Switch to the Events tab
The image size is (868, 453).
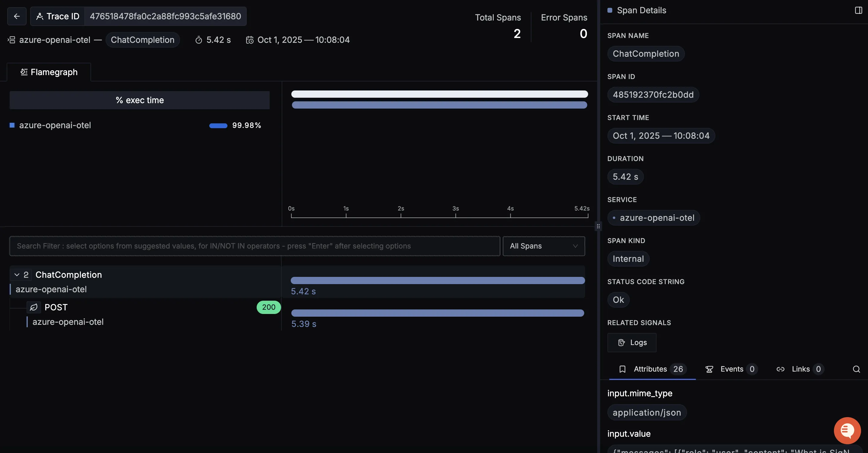coord(731,369)
